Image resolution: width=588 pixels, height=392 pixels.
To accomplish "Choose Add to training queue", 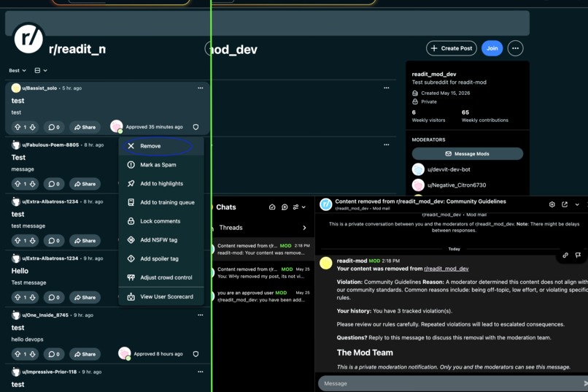I will [161, 202].
